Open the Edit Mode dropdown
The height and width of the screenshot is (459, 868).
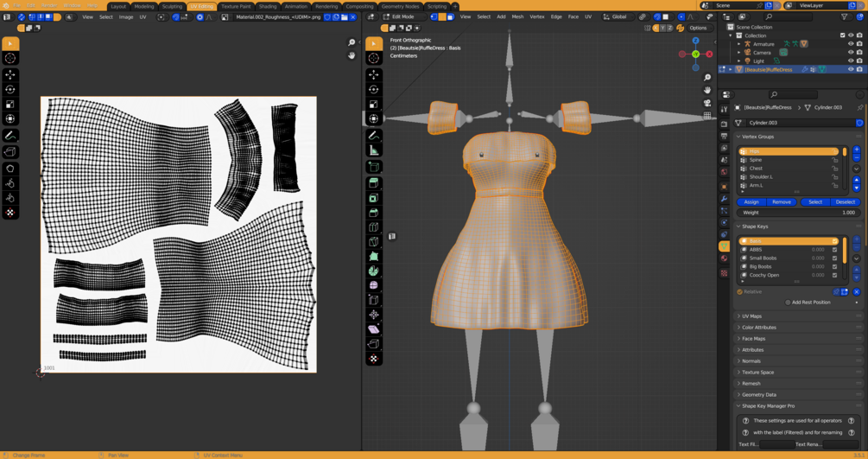[x=402, y=16]
